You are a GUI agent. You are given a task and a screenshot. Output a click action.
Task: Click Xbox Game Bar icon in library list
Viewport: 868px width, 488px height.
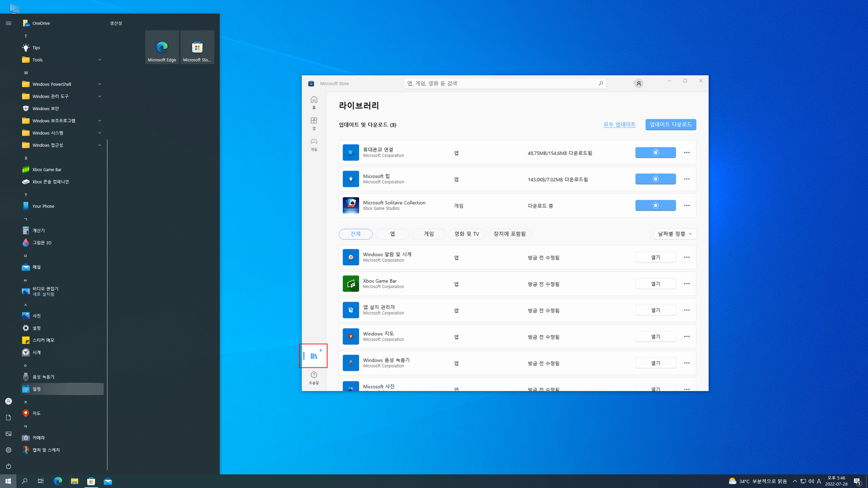[351, 284]
